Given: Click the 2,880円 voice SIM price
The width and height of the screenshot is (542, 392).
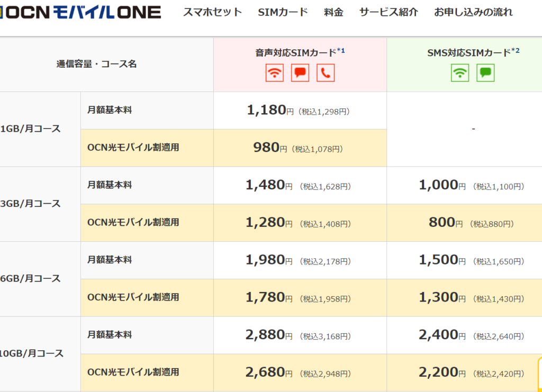Looking at the screenshot, I should 299,335.
